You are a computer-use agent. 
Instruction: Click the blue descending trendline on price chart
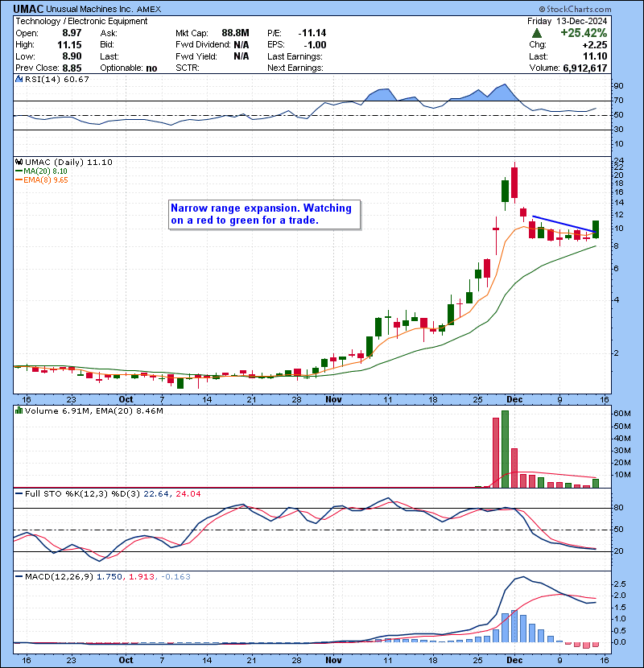point(563,224)
